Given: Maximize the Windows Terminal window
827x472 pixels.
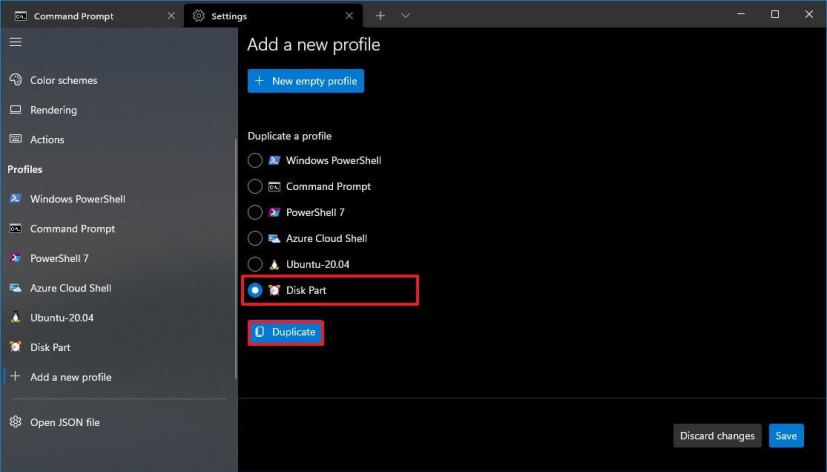Looking at the screenshot, I should [x=775, y=14].
